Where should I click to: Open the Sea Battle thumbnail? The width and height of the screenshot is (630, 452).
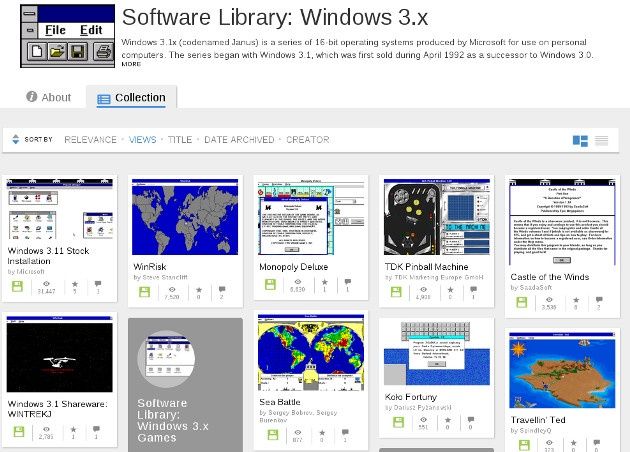click(x=311, y=352)
